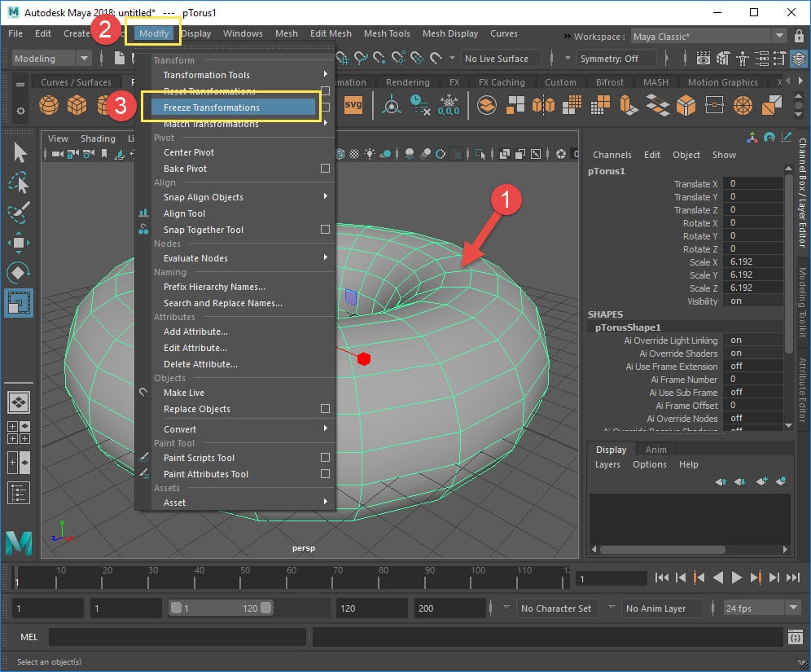
Task: Open the Channels menu in Channel Box
Action: click(612, 155)
